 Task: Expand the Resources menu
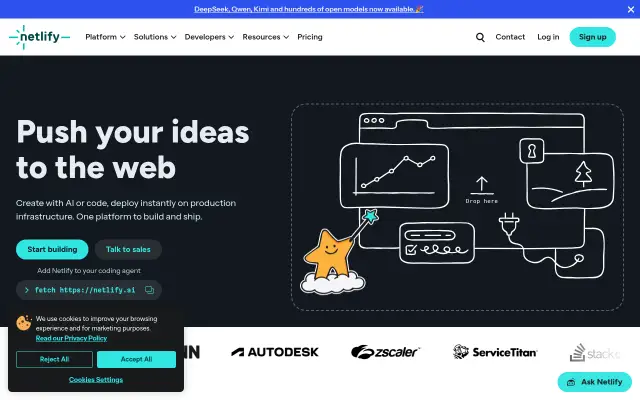pos(265,37)
